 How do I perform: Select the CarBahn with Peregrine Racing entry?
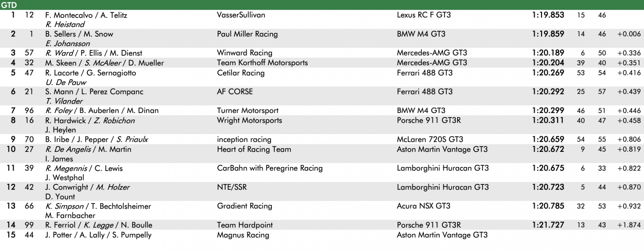[x=270, y=168]
